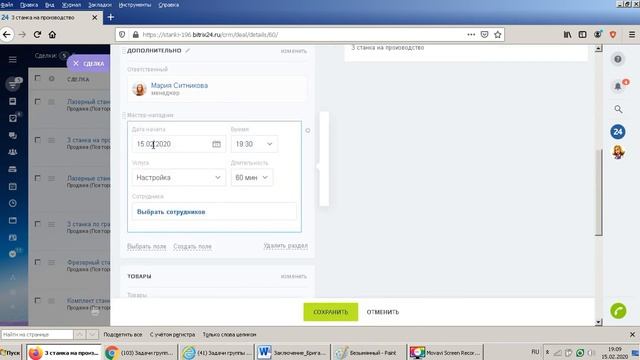The image size is (640, 360).
Task: Open the Firefox hamburger menu
Action: click(x=632, y=35)
